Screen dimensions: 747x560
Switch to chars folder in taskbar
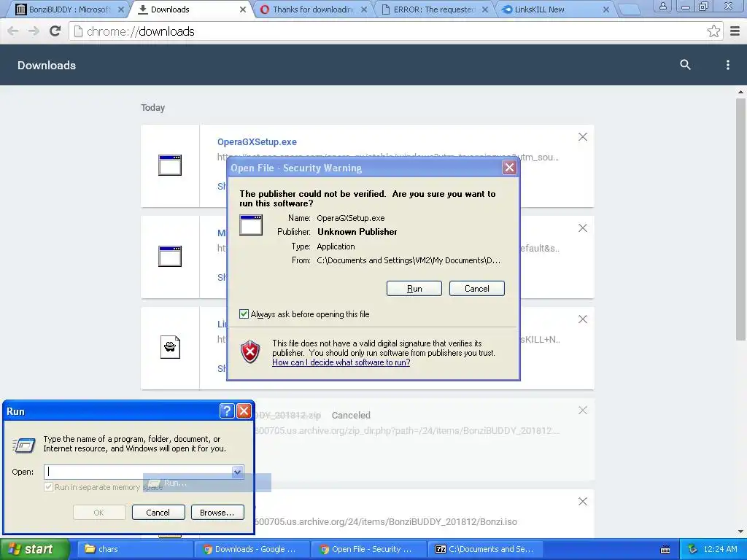pyautogui.click(x=134, y=549)
